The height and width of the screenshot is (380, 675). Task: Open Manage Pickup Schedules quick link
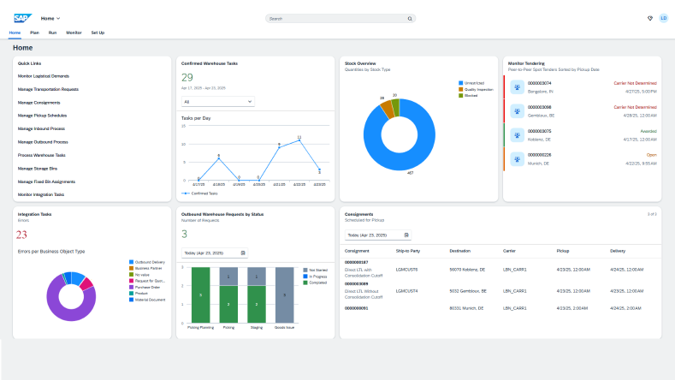[42, 116]
